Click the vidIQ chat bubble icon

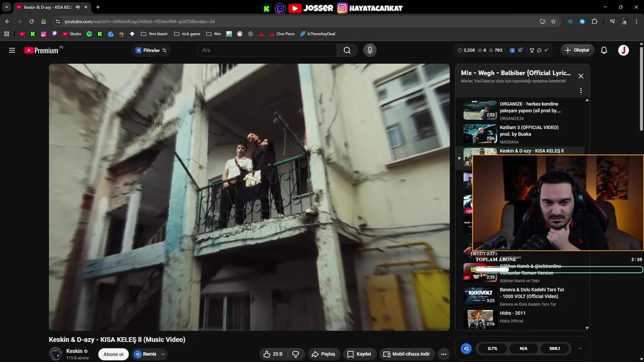click(539, 50)
